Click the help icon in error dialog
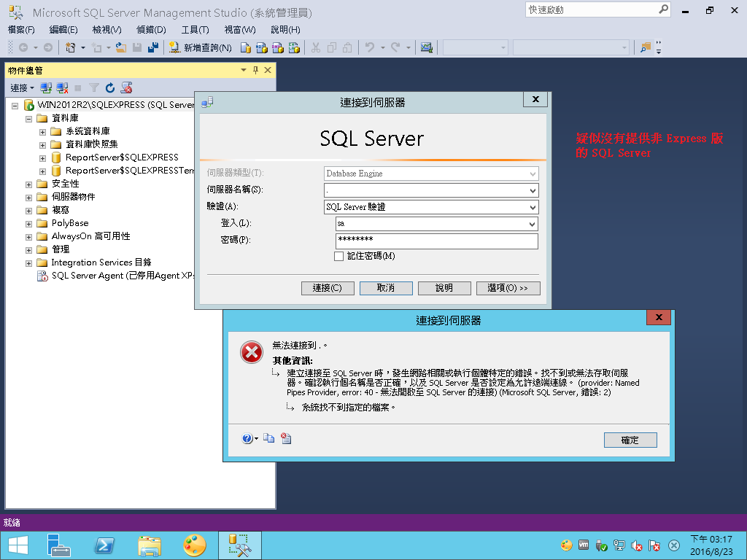The height and width of the screenshot is (560, 747). pyautogui.click(x=247, y=438)
